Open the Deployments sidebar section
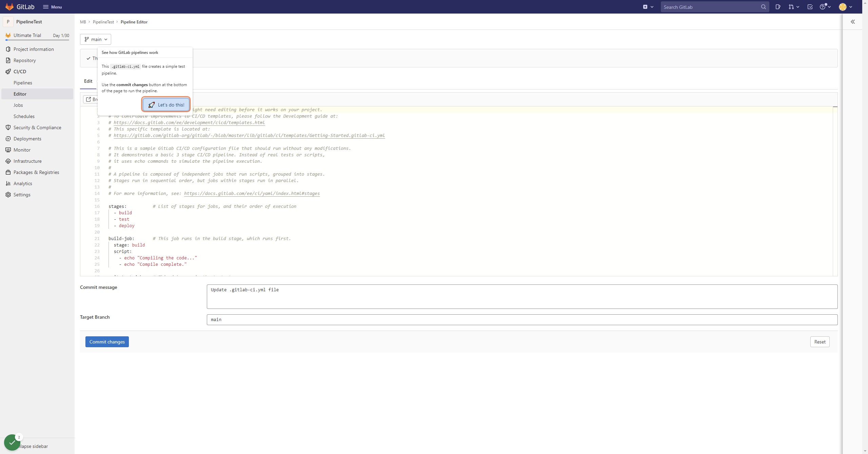Viewport: 868px width, 454px height. pos(37,139)
